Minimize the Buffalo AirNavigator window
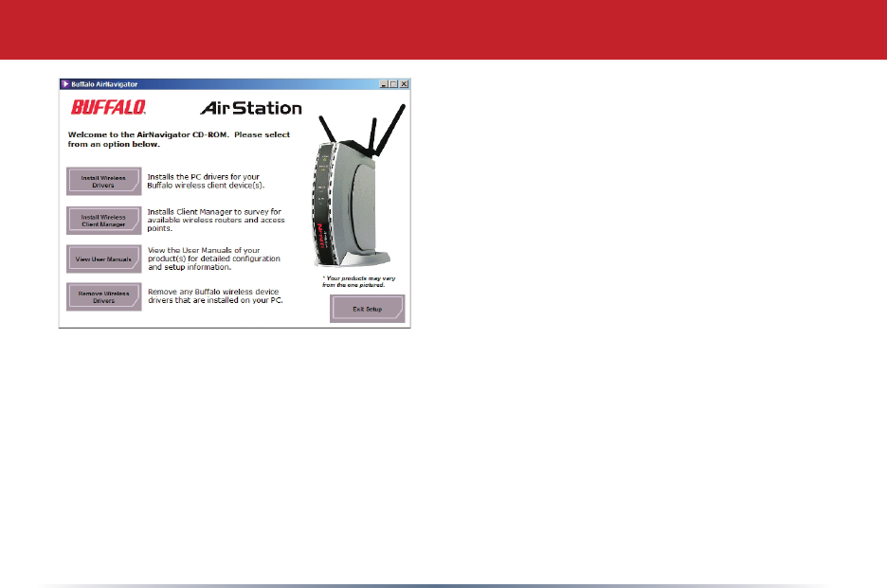 click(384, 84)
